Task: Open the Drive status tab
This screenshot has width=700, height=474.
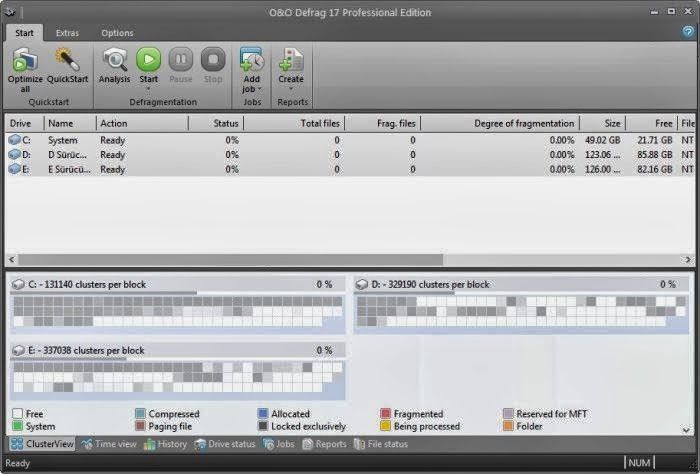Action: pos(225,444)
